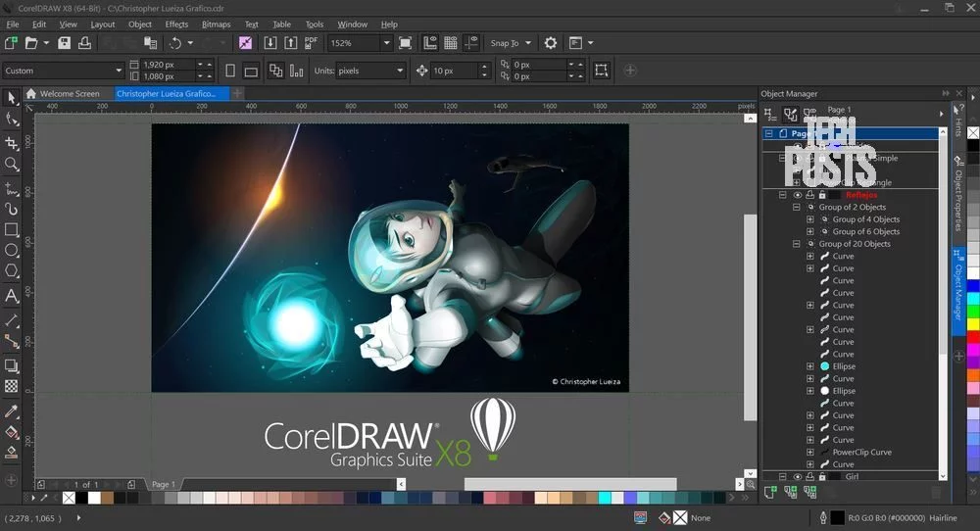The width and height of the screenshot is (980, 531).
Task: Toggle the Reflejos layer print icon
Action: coord(810,195)
